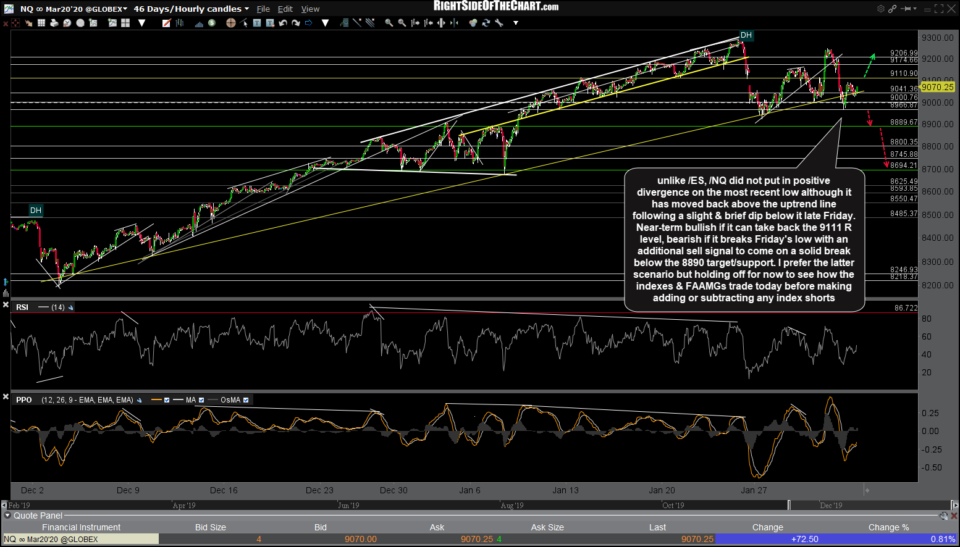Screen dimensions: 960x547
Task: Click the blue mountain area chart icon
Action: (x=199, y=23)
